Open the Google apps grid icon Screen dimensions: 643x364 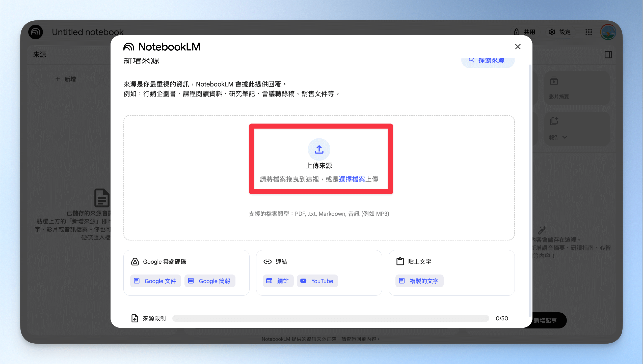coord(589,32)
